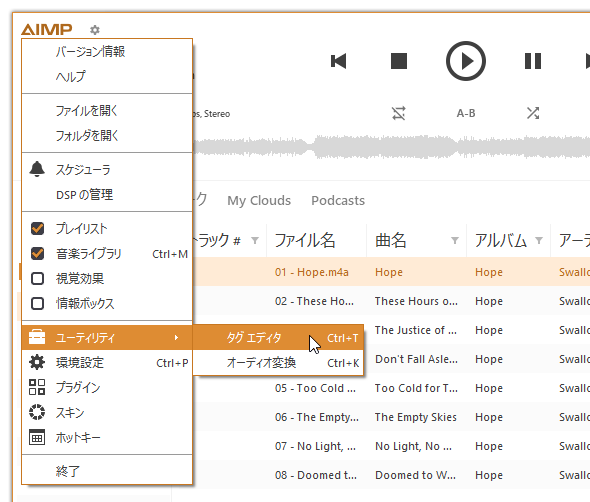Expand the ユーティリティ submenu
590x502 pixels.
click(107, 338)
